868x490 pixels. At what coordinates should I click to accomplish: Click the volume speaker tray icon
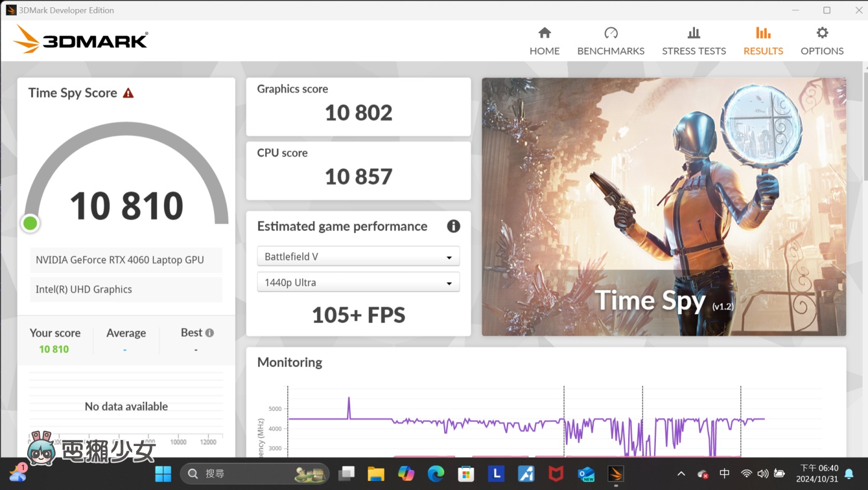[763, 474]
